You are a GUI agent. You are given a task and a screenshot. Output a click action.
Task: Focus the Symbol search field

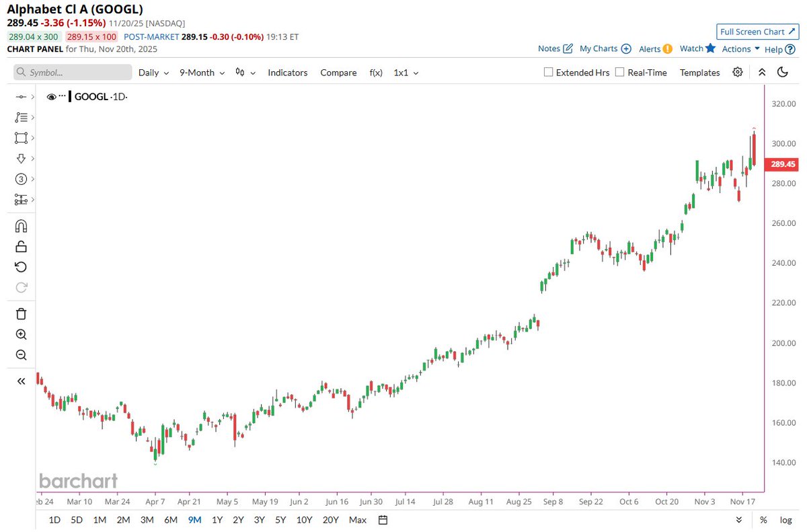point(73,73)
